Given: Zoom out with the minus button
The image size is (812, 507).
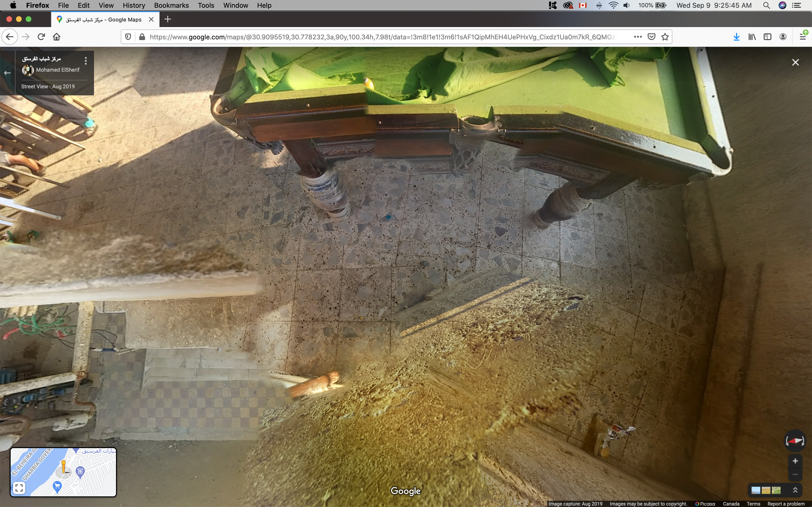Looking at the screenshot, I should [795, 474].
